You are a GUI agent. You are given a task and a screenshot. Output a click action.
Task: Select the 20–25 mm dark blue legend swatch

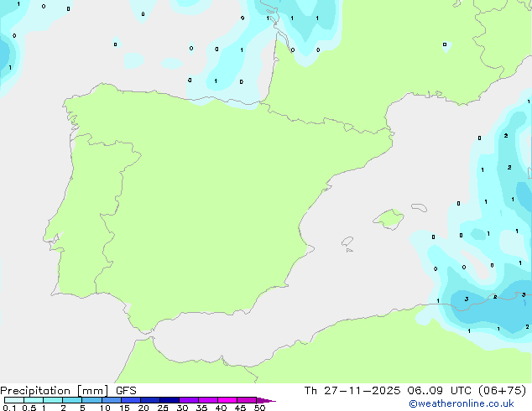(150, 400)
